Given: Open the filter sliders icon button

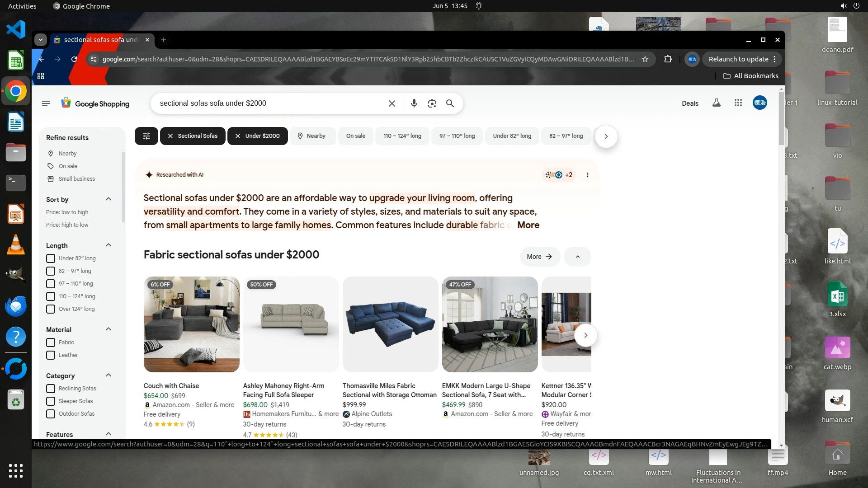Looking at the screenshot, I should 146,136.
